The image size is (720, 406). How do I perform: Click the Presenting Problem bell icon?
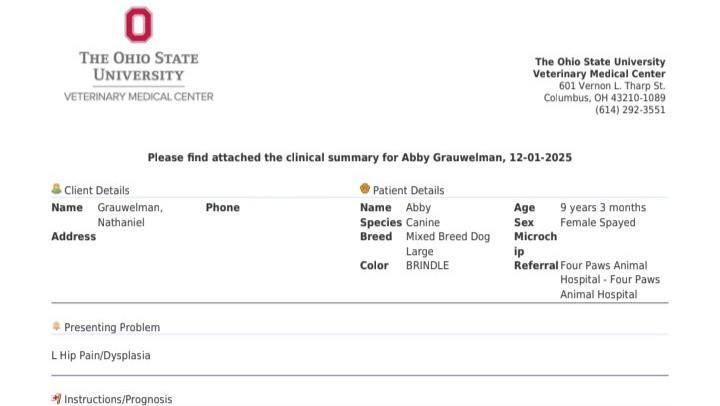click(56, 327)
